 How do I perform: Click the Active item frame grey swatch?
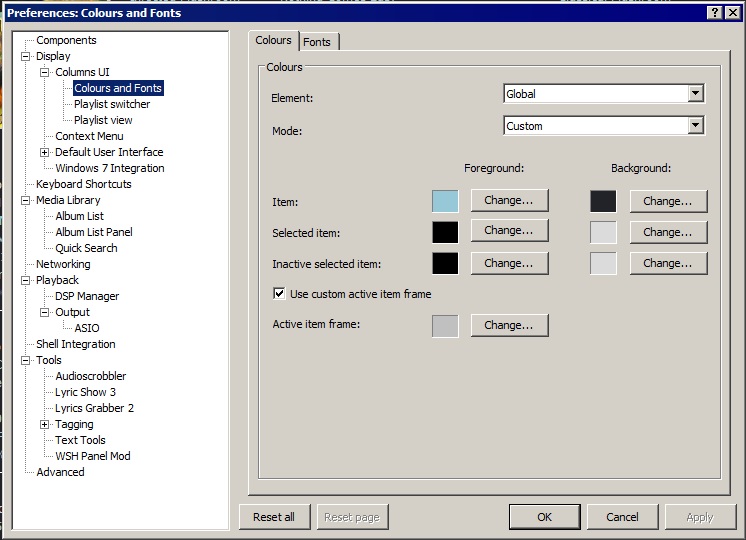[x=445, y=326]
